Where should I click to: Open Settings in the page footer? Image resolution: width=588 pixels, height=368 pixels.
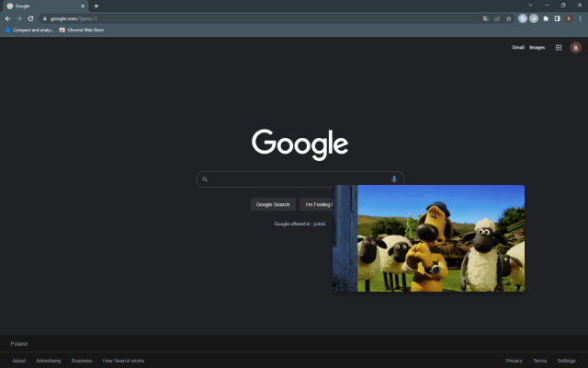tap(566, 361)
